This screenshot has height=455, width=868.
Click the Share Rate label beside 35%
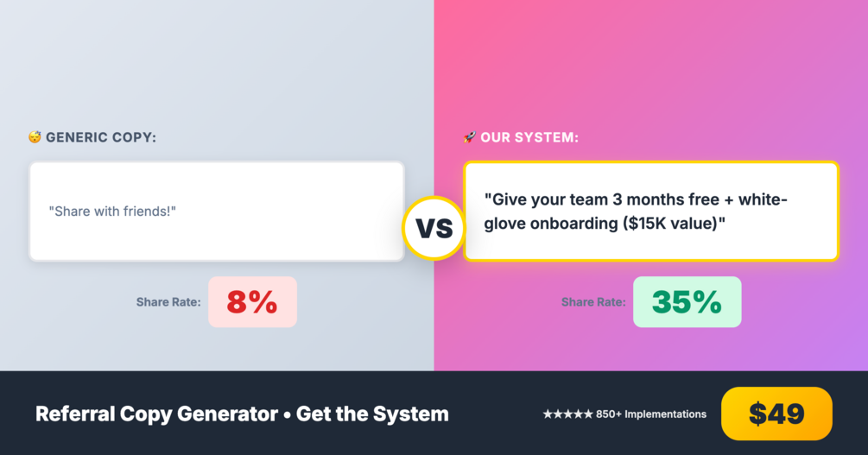(593, 302)
